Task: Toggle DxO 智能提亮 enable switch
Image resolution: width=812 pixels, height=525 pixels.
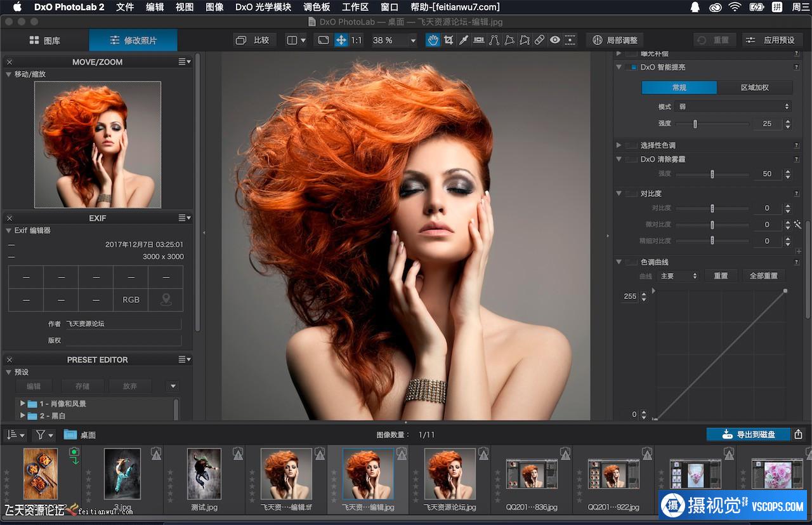Action: (x=631, y=67)
